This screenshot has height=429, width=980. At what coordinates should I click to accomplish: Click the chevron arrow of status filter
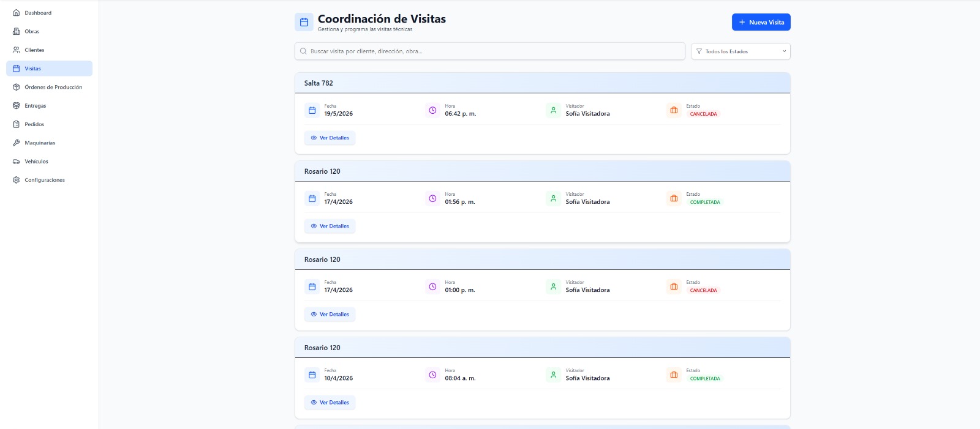[x=784, y=51]
